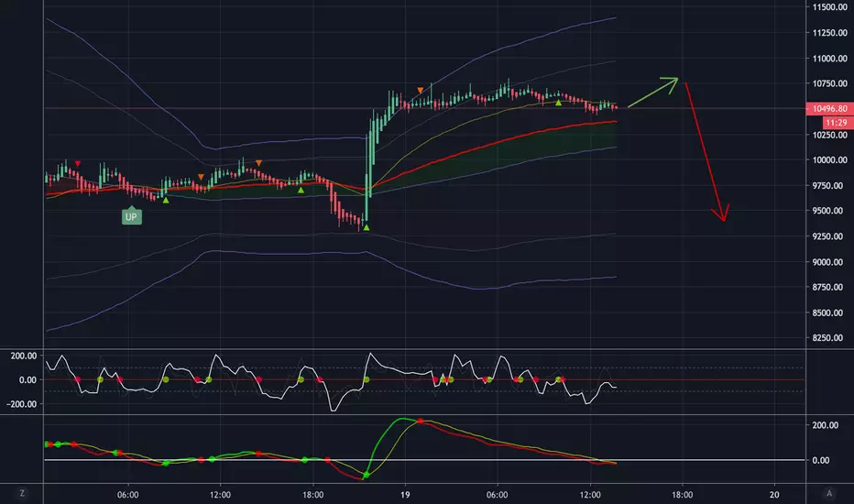Click the 8750.00 price axis label
854x504 pixels.
click(829, 287)
